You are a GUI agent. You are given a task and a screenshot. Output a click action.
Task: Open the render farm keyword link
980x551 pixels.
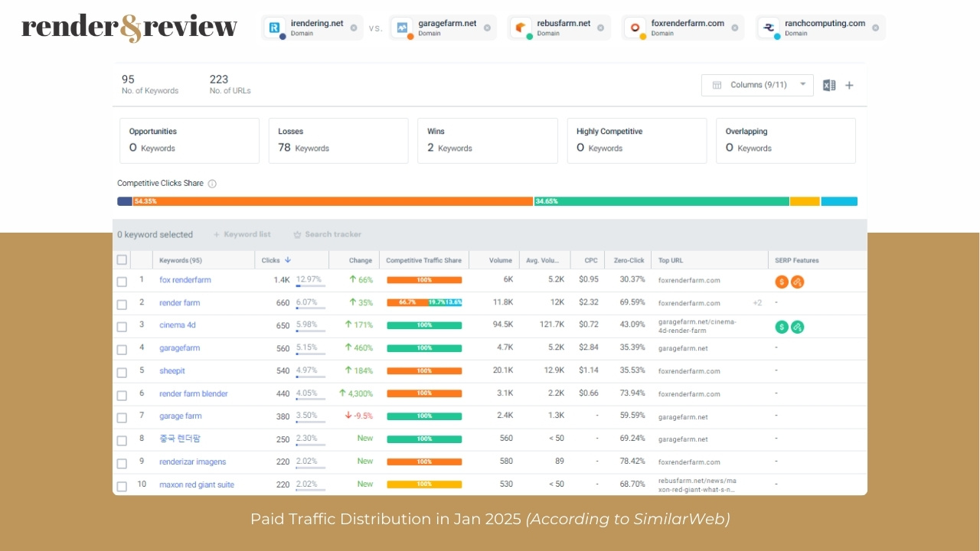click(x=180, y=303)
